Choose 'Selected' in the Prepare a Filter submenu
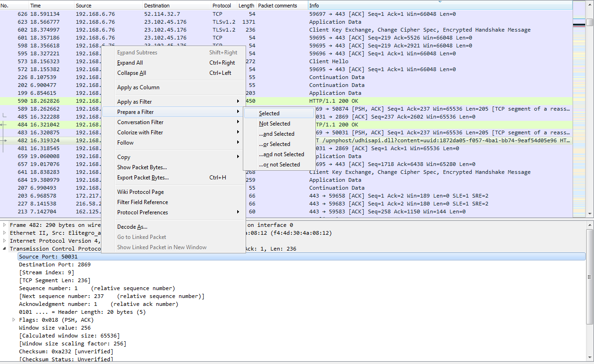 tap(269, 113)
